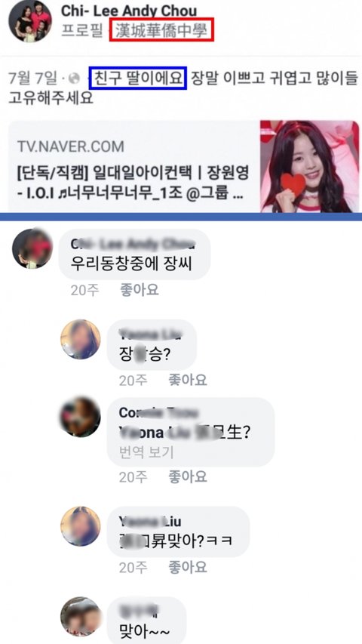Open Connie's blurred avatar picture
362x644 pixels.
click(81, 417)
